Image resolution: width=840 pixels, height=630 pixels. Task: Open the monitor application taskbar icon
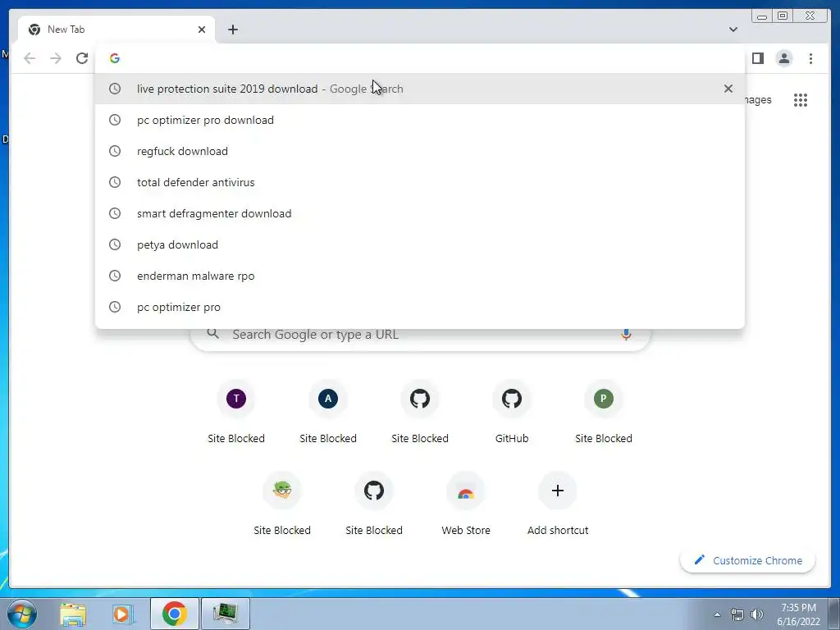click(225, 614)
